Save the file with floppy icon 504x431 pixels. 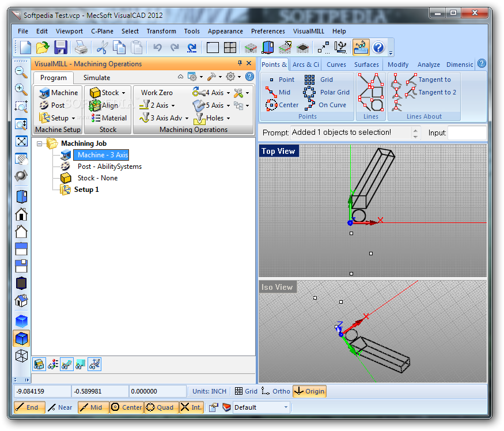point(60,48)
